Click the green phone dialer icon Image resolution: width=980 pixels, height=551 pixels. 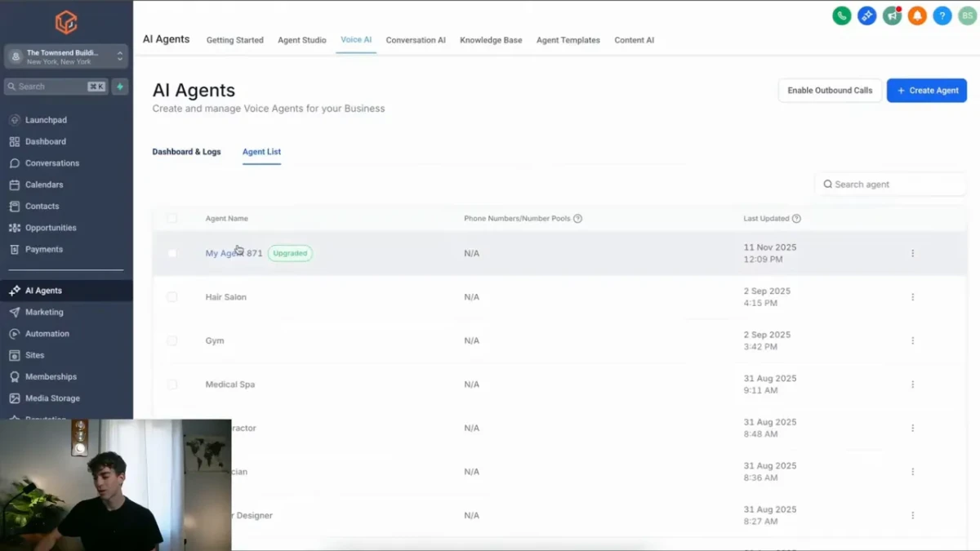click(x=841, y=16)
